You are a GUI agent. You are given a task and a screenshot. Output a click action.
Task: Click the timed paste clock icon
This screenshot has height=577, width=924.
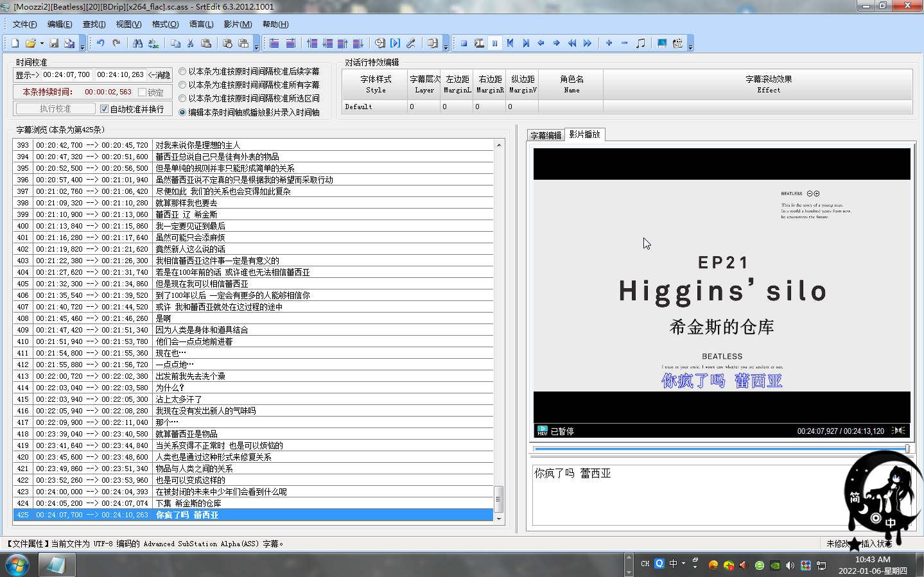coord(227,43)
